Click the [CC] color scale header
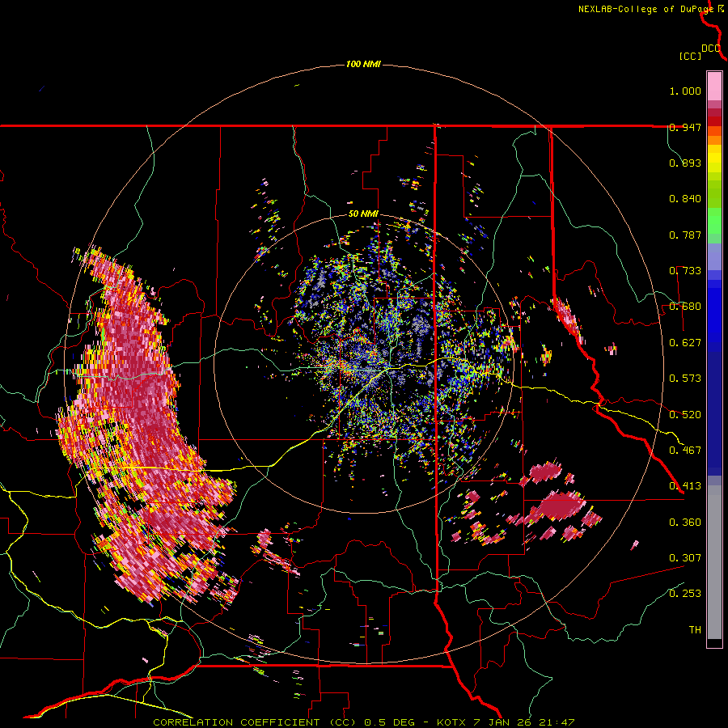The width and height of the screenshot is (728, 728). (690, 56)
